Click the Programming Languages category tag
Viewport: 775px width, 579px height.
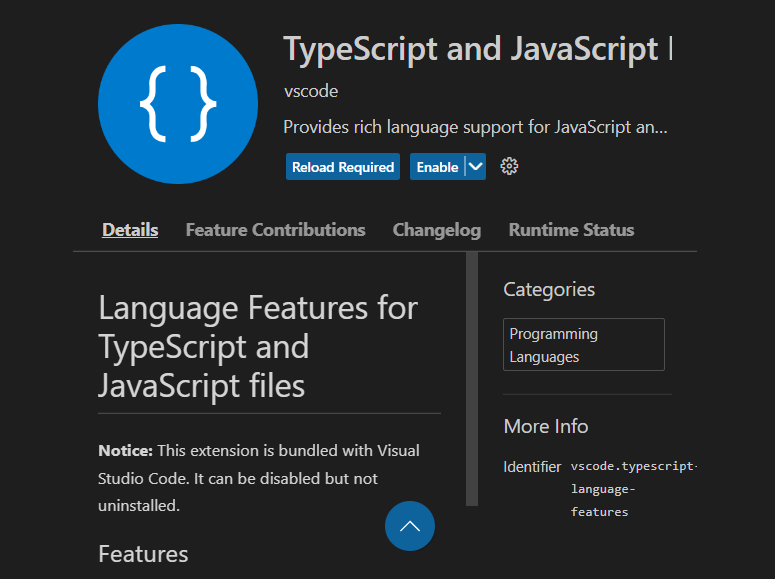pos(584,345)
